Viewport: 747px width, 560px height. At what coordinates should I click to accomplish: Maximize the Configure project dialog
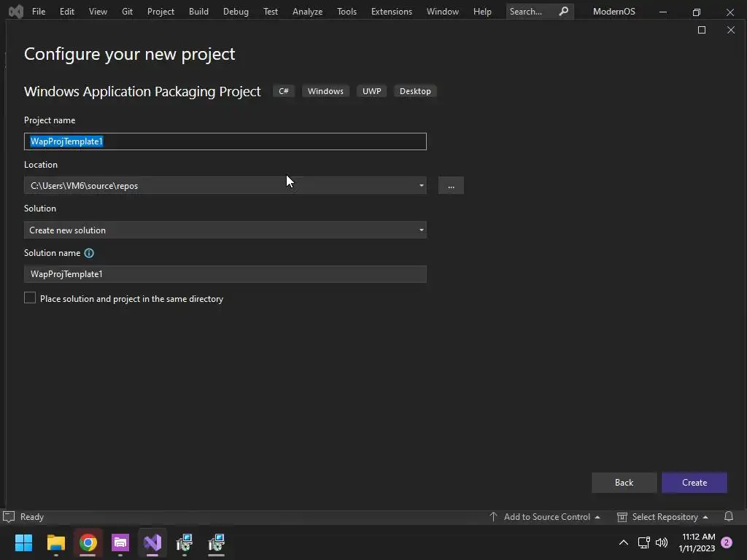[702, 30]
